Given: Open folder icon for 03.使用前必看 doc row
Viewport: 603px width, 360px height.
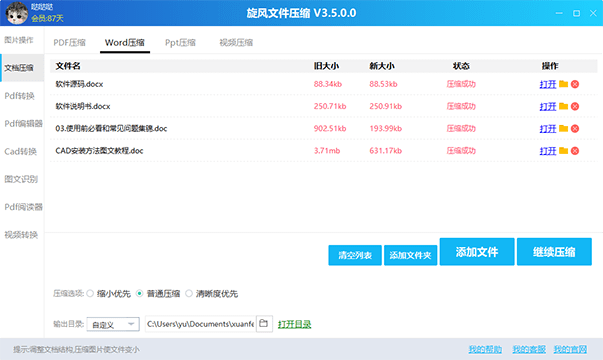Looking at the screenshot, I should point(563,128).
